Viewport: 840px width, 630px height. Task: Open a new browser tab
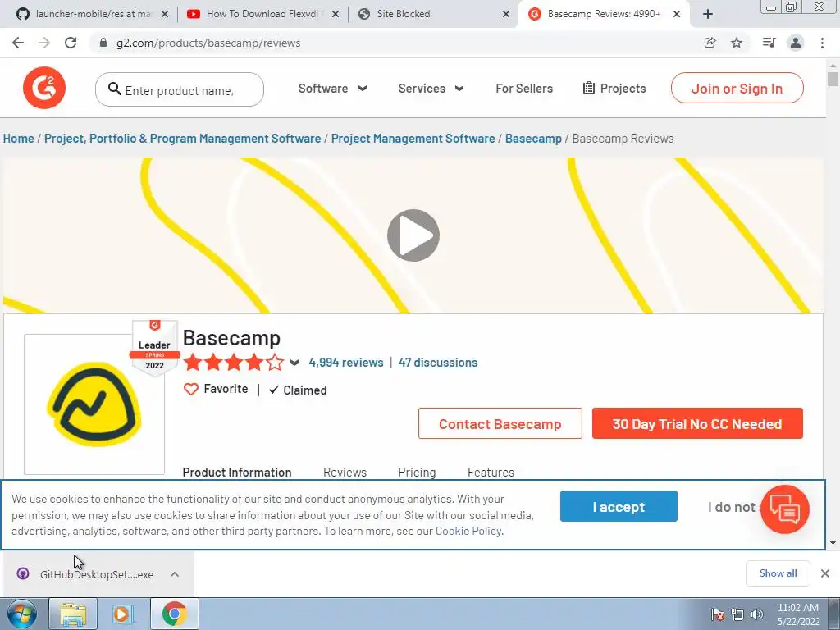tap(708, 14)
